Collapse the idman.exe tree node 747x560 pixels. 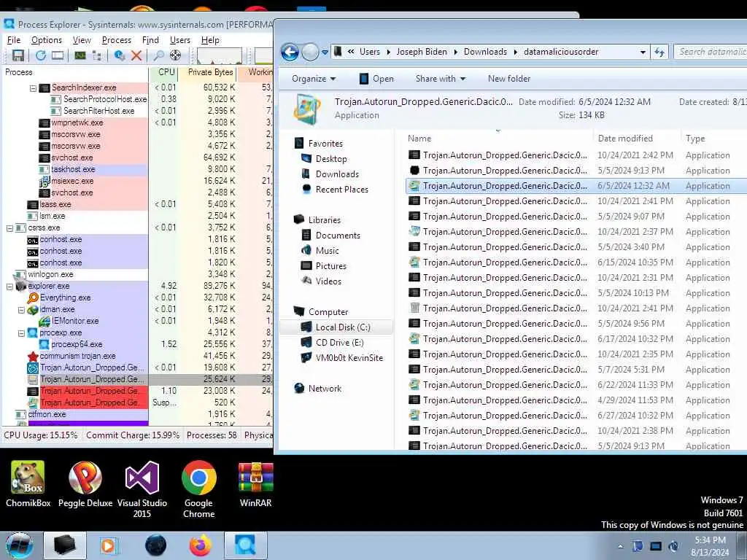(21, 310)
